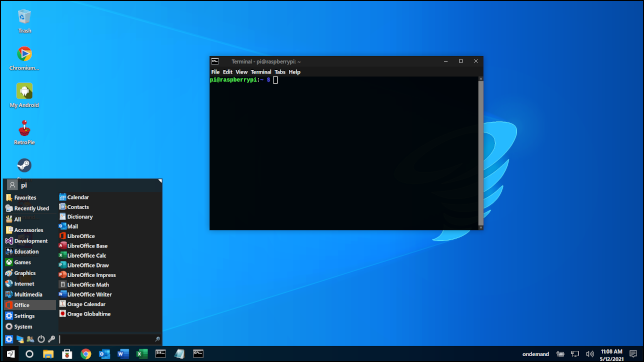This screenshot has width=644, height=362.
Task: Open the Terminal menu in the menu bar
Action: click(x=261, y=72)
